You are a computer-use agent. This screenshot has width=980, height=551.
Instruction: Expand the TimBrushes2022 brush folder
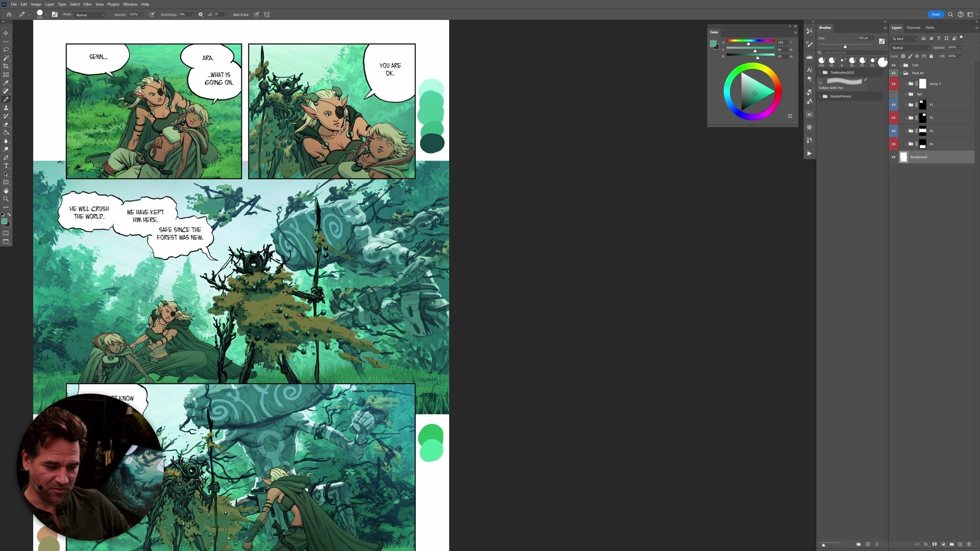[x=820, y=72]
